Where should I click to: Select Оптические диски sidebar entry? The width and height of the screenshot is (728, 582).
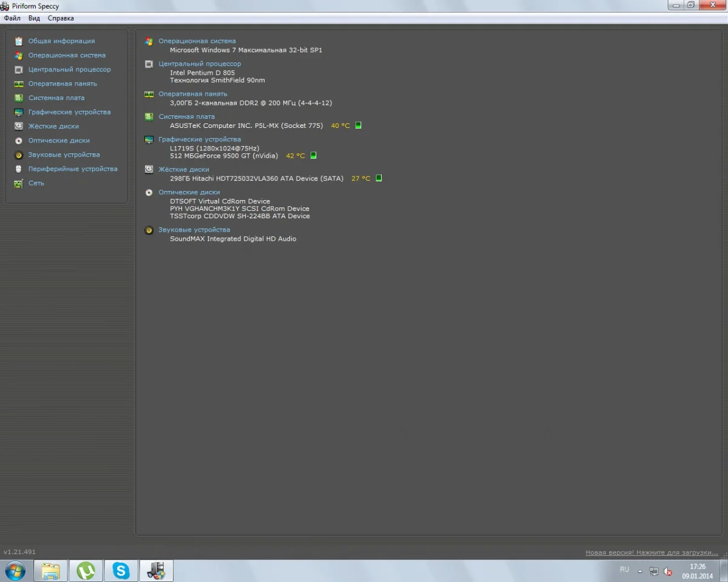coord(59,141)
